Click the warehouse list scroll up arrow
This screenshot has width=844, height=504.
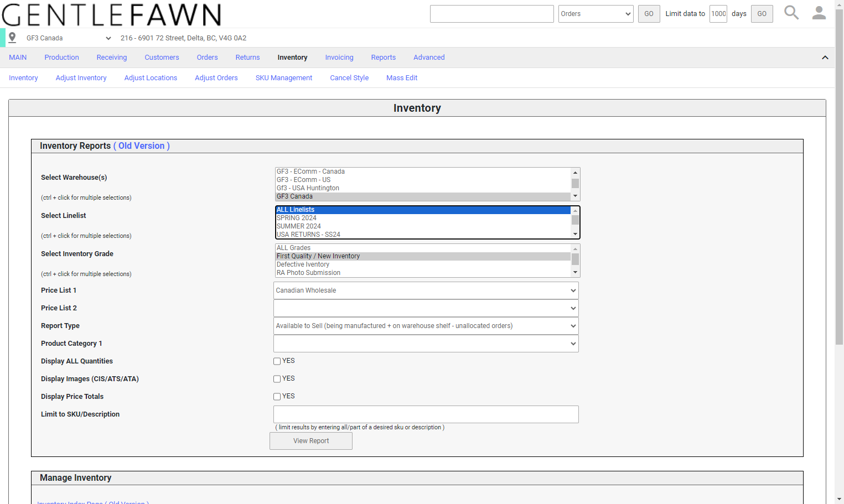pyautogui.click(x=576, y=173)
